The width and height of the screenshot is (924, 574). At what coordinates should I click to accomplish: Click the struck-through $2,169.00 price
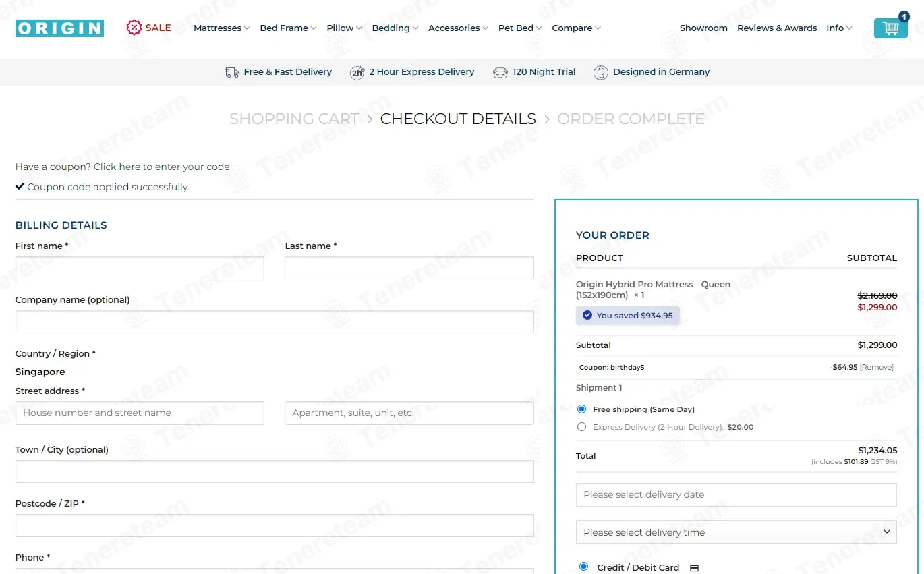coord(877,295)
